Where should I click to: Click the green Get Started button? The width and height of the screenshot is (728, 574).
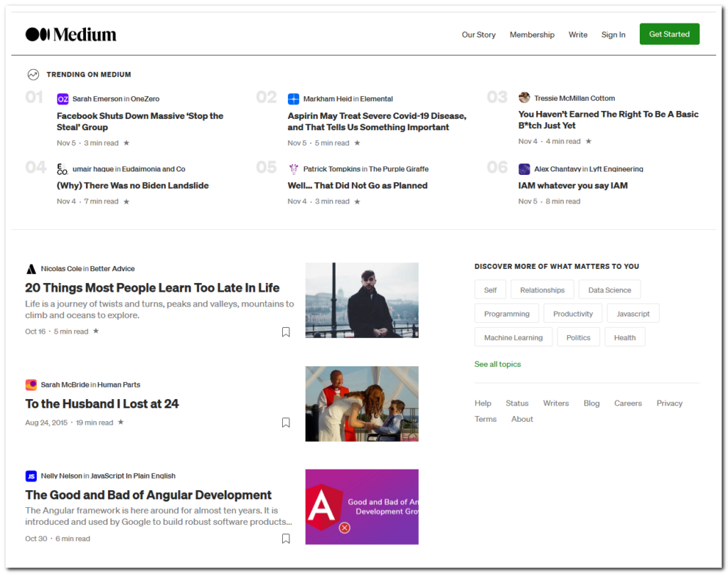click(x=670, y=34)
